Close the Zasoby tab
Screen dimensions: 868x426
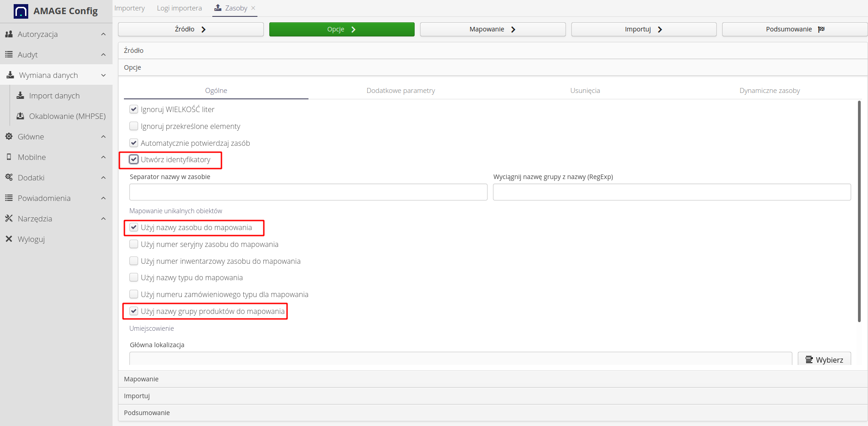click(253, 8)
